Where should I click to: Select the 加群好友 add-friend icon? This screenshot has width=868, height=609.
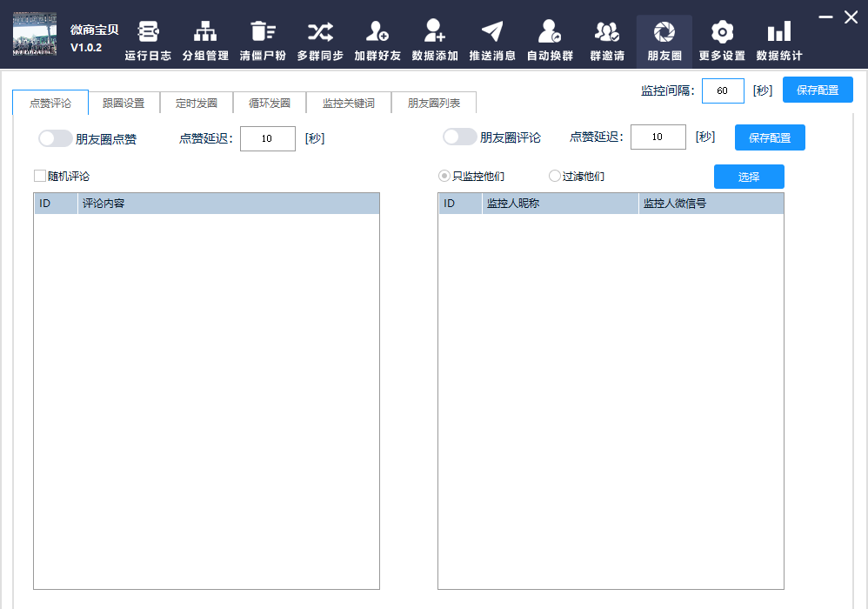point(377,33)
